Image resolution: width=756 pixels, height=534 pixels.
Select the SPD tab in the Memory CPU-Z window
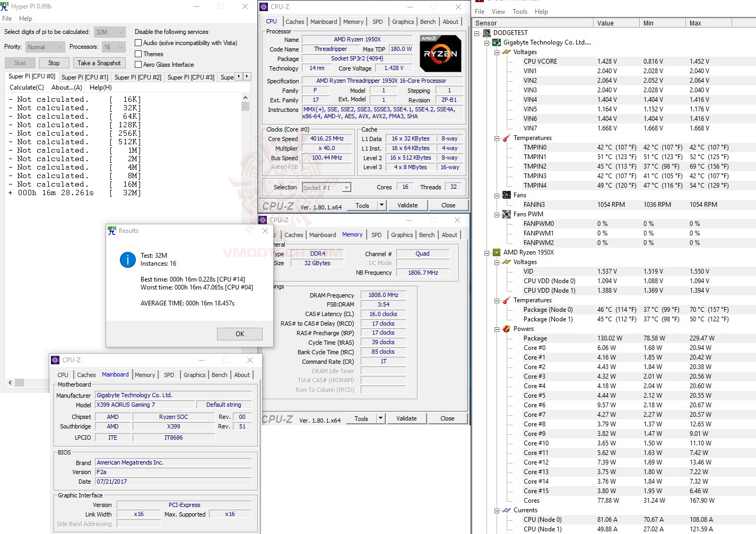coord(377,235)
